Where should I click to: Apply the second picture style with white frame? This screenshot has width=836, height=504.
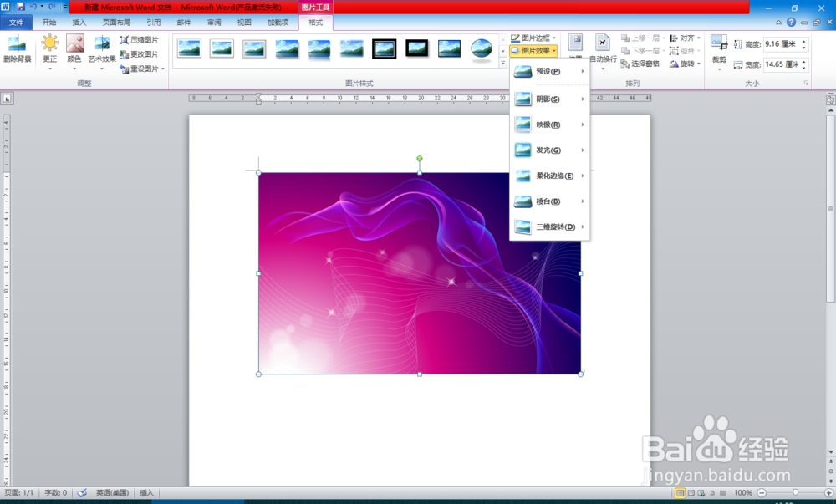point(222,48)
